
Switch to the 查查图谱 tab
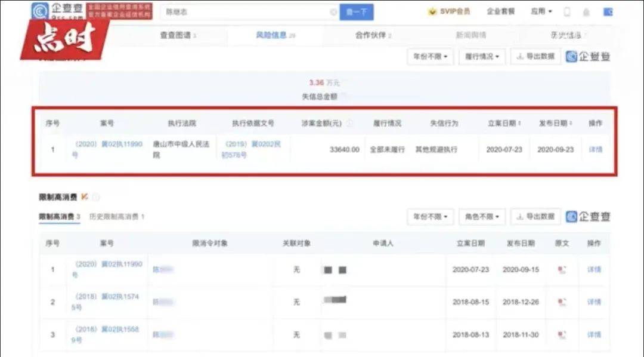[177, 36]
